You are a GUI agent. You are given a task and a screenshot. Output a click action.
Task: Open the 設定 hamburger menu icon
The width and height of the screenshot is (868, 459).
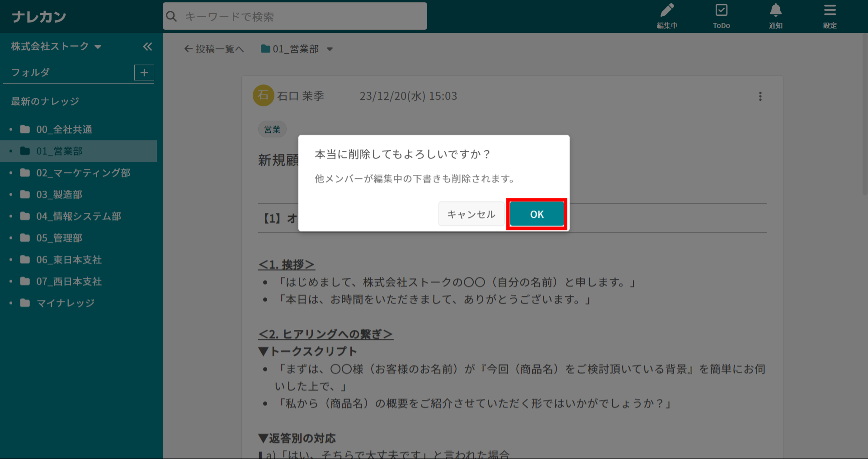pyautogui.click(x=830, y=16)
